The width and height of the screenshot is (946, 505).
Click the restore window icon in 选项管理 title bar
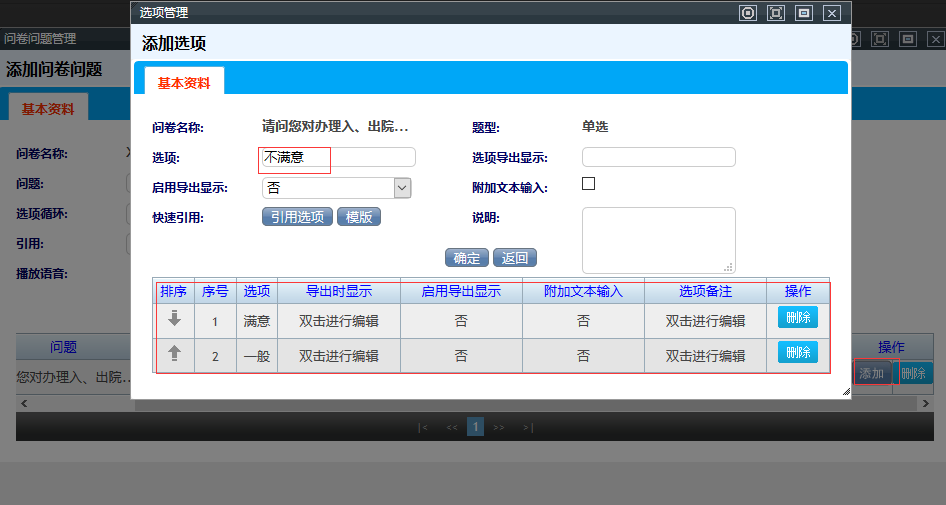803,13
